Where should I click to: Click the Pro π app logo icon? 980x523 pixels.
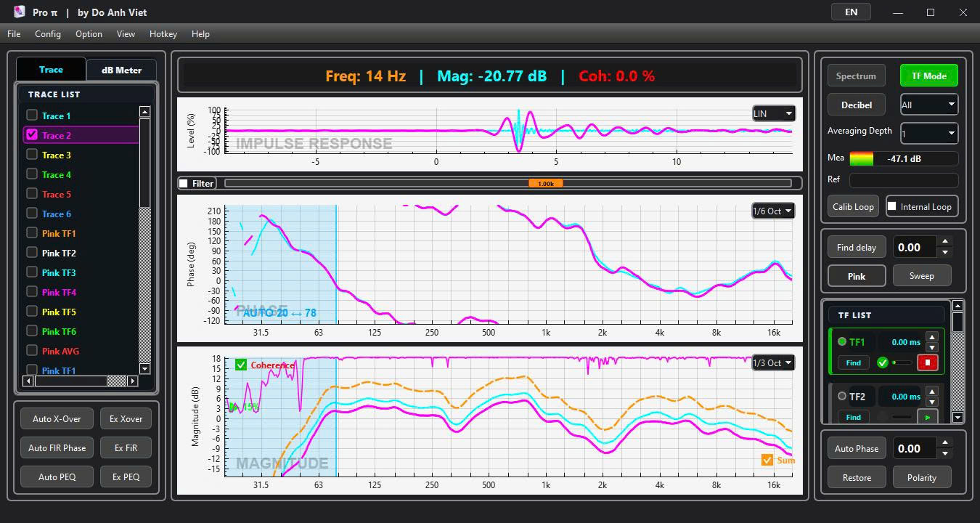tap(19, 12)
